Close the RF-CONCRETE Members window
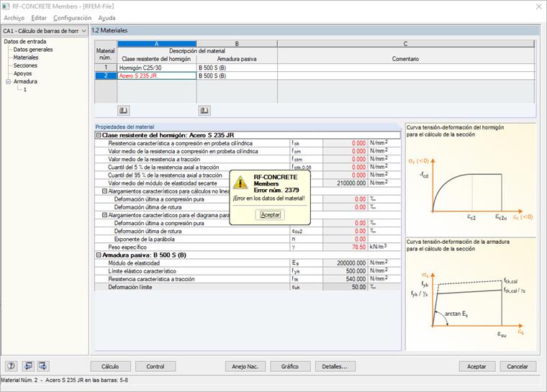This screenshot has width=547, height=392. coord(538,6)
